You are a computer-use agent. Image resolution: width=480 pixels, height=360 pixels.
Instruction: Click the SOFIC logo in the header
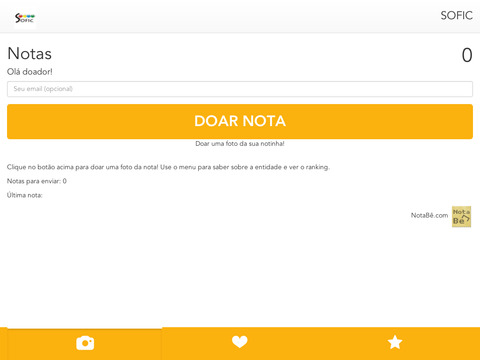click(x=25, y=18)
